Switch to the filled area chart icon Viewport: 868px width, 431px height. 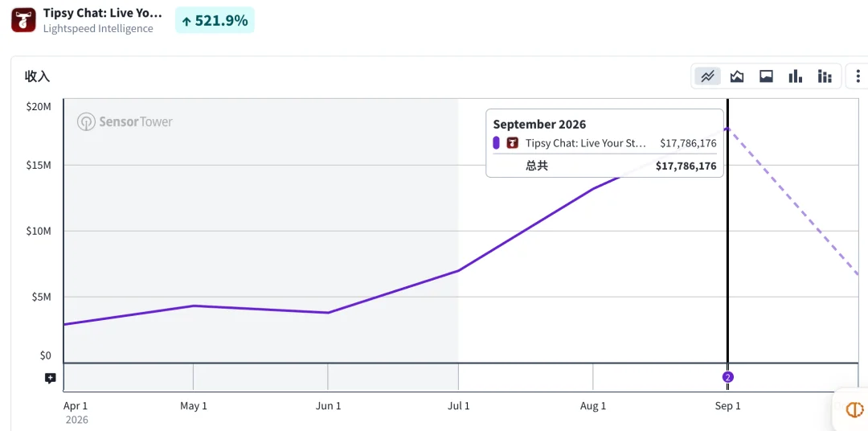766,76
